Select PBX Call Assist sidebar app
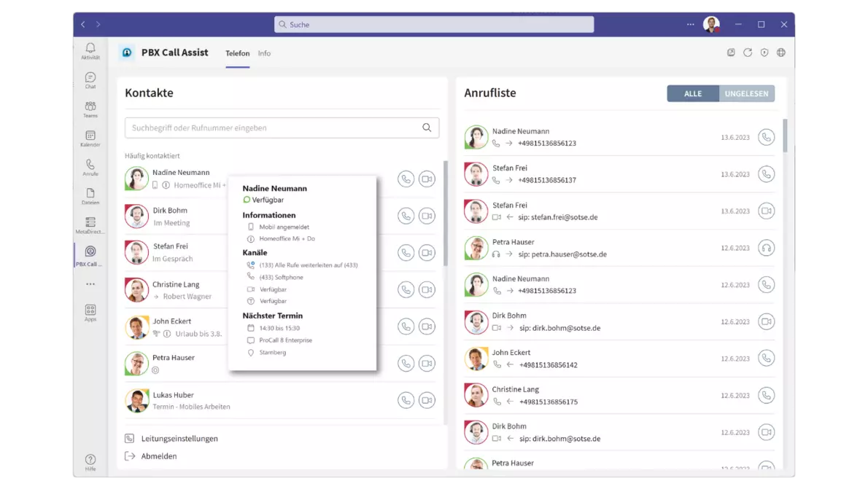Image resolution: width=868 pixels, height=489 pixels. 90,256
